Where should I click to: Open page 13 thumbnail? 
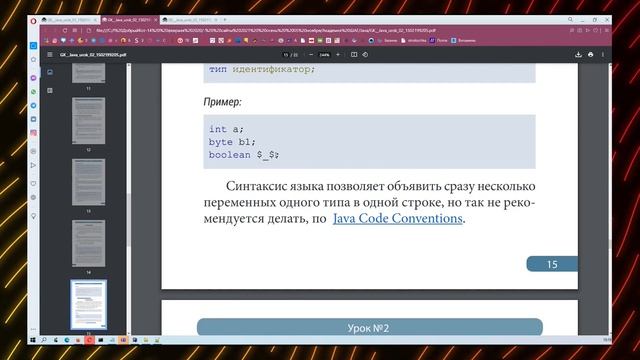(x=89, y=182)
